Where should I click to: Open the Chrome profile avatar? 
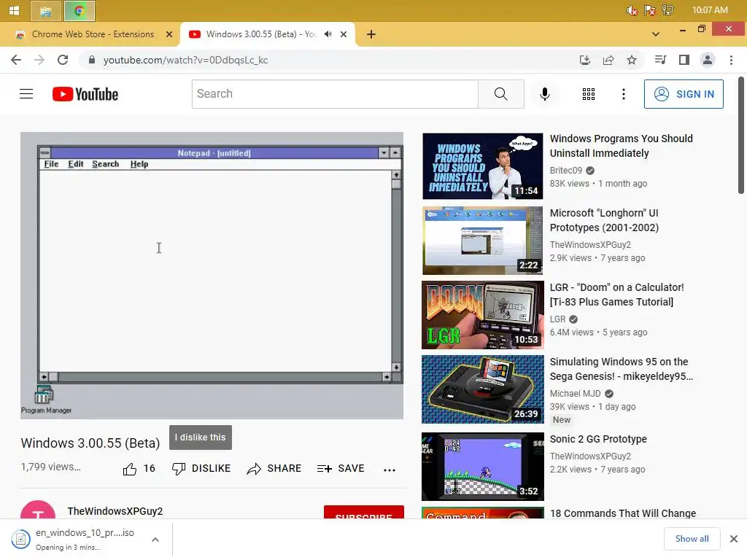pos(708,60)
